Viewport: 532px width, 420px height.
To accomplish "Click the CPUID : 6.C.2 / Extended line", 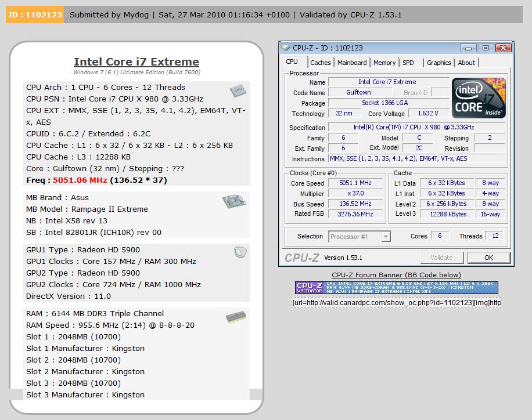I will pos(88,134).
